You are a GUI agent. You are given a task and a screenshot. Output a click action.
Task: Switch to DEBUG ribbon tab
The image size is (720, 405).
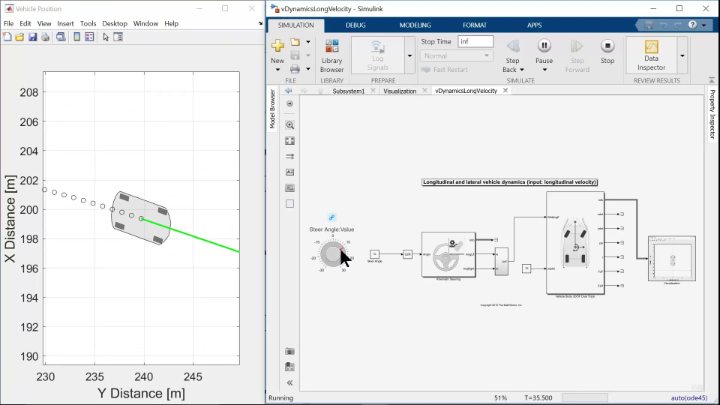pos(355,25)
